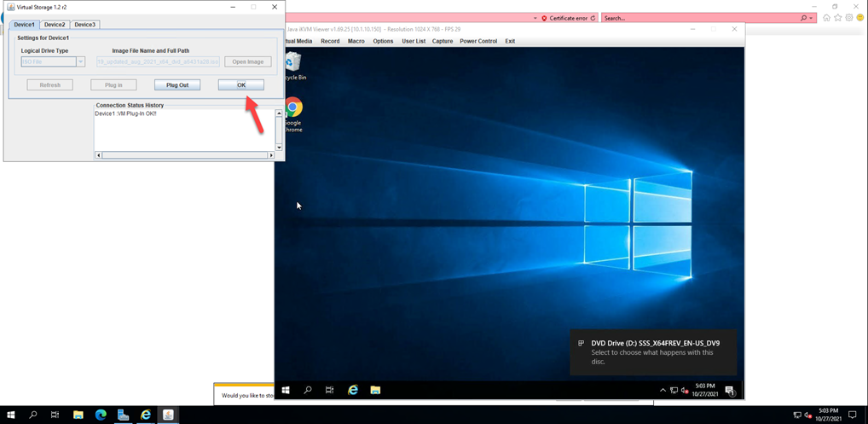
Task: Open Internet Explorer in remote taskbar
Action: [352, 390]
